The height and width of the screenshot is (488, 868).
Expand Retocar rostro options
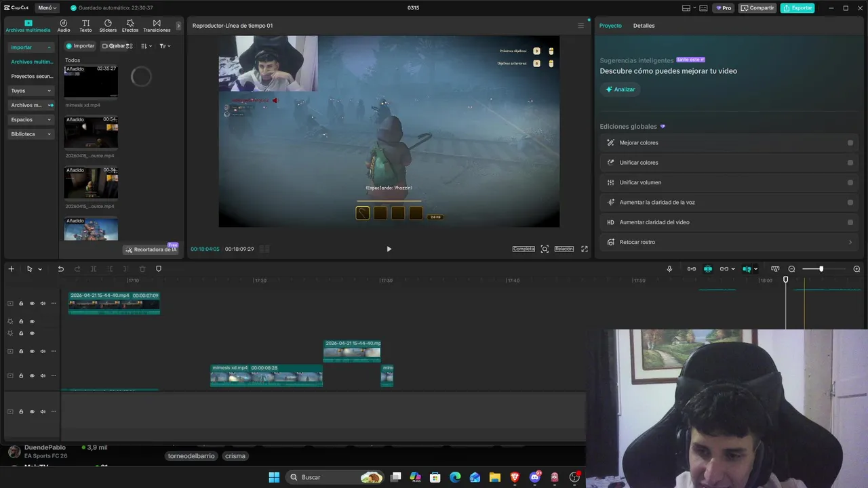(x=850, y=242)
